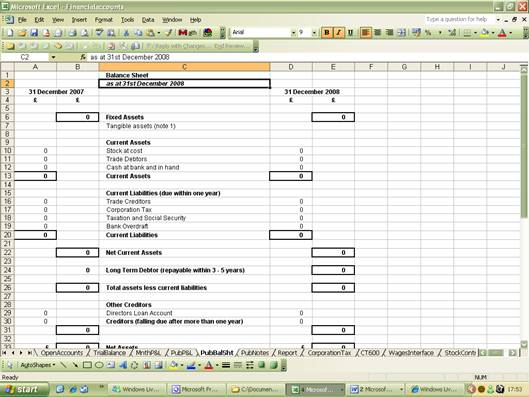Select the Fixed Assets cell
Screen dimensions: 529x397
[185, 117]
